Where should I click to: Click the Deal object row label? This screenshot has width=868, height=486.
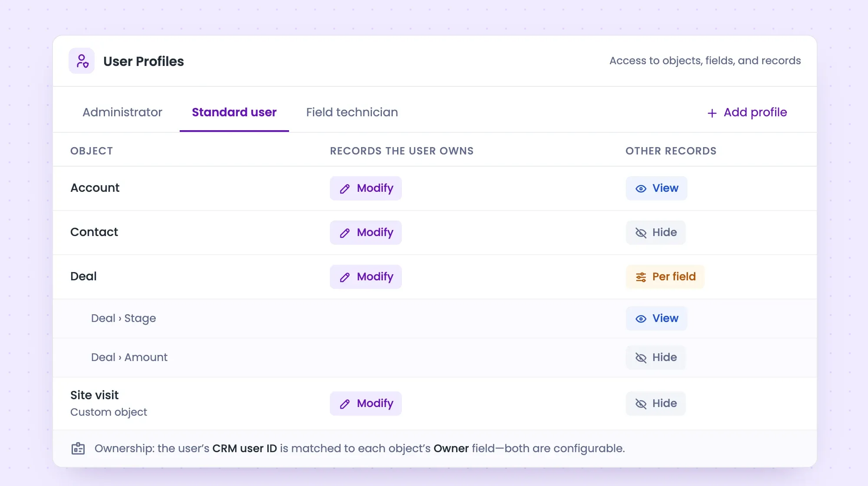[83, 276]
